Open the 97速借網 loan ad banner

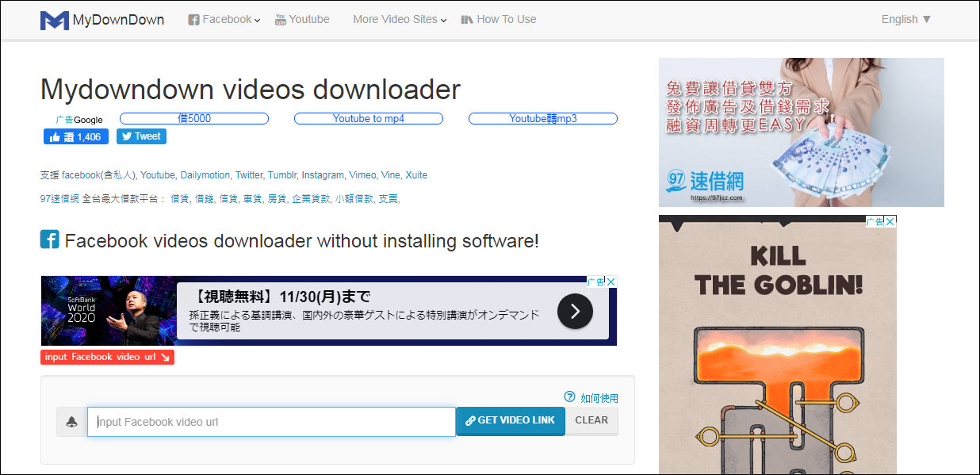click(802, 132)
